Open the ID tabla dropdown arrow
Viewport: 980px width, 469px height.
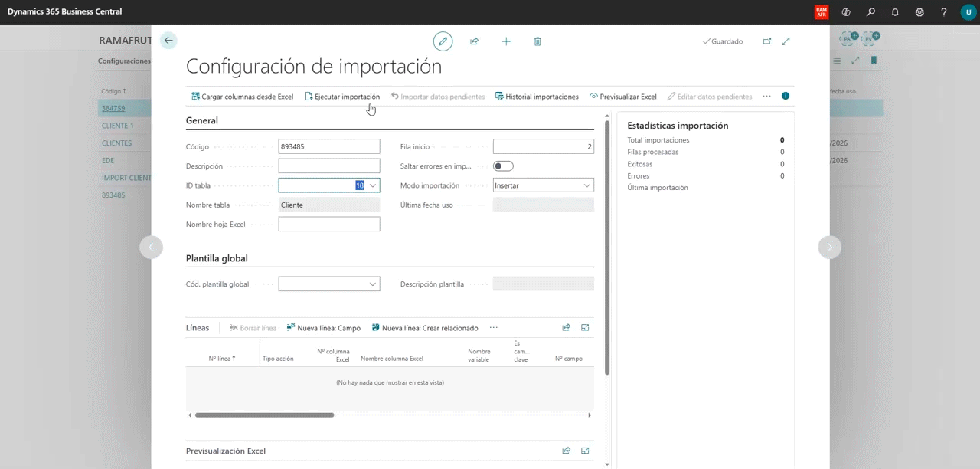pyautogui.click(x=373, y=185)
